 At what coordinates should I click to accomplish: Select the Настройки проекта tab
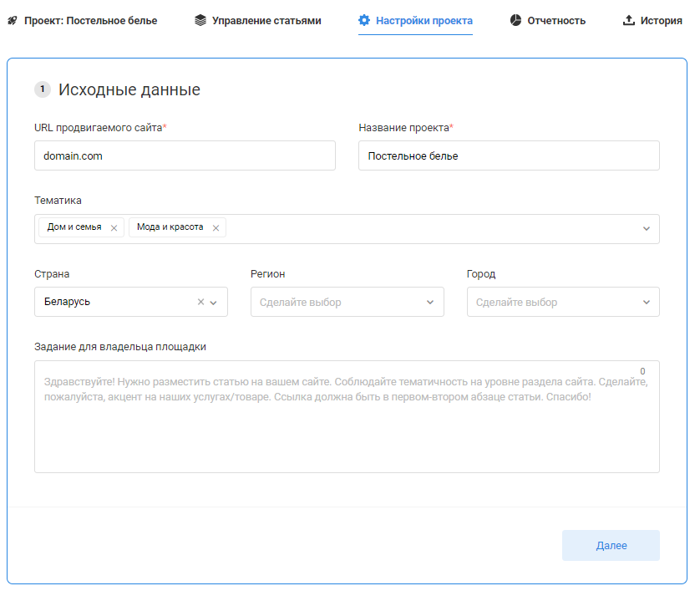(424, 21)
